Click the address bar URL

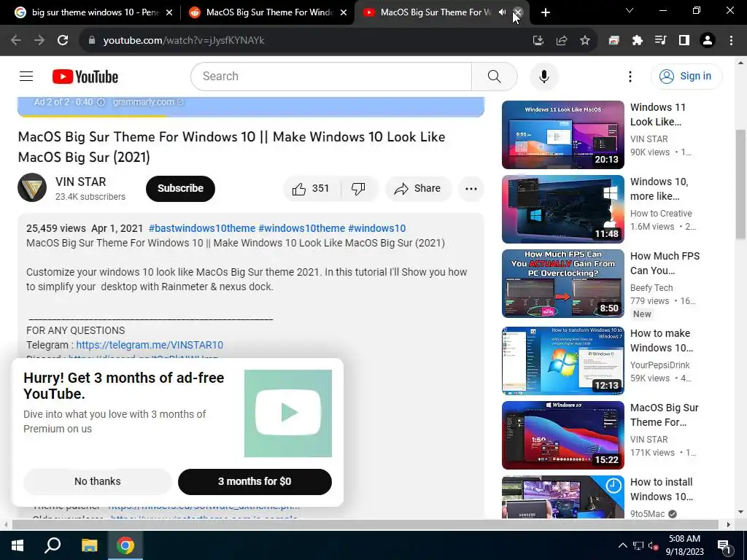tap(184, 41)
